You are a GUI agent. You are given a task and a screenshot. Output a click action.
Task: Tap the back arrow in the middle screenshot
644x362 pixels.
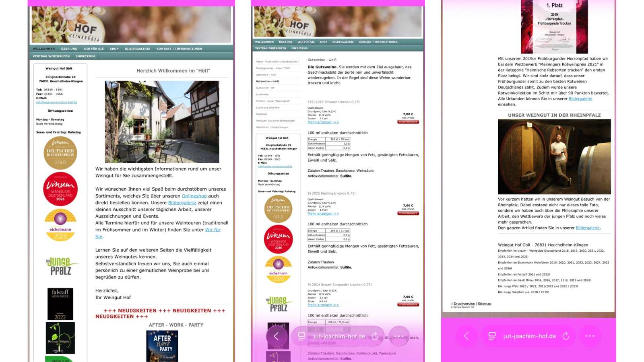[x=277, y=336]
